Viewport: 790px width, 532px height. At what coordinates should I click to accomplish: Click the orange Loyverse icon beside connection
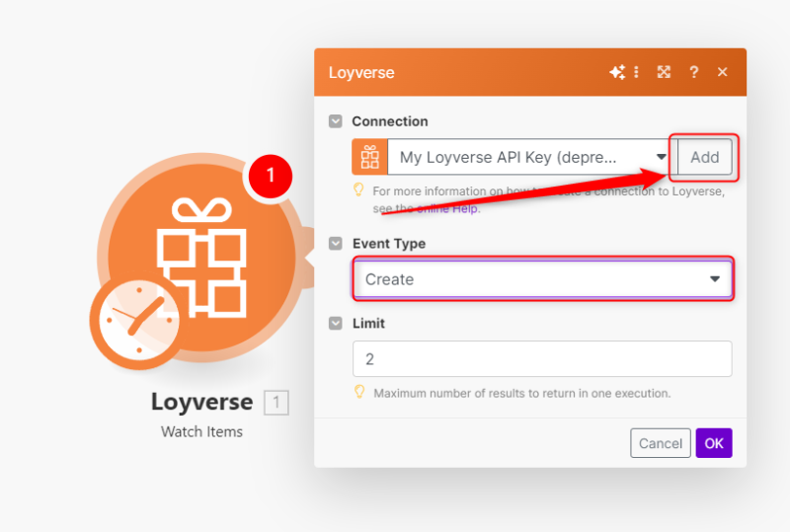coord(369,157)
